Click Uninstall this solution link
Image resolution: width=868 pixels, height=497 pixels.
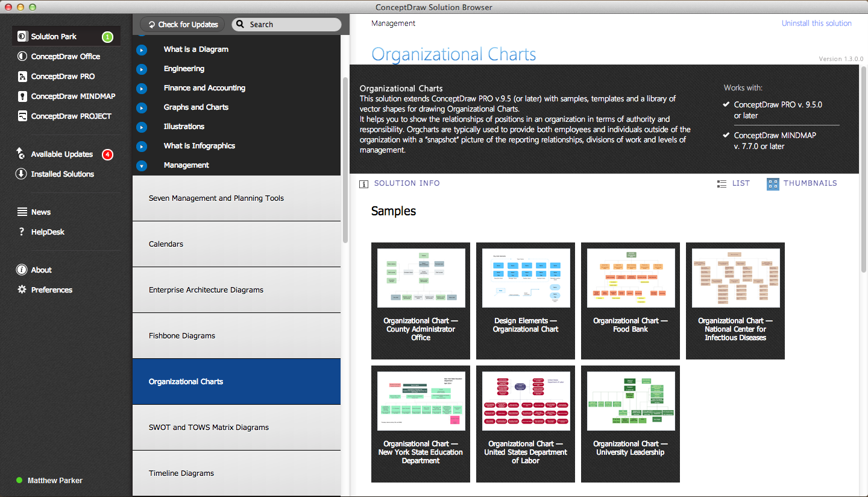(817, 24)
